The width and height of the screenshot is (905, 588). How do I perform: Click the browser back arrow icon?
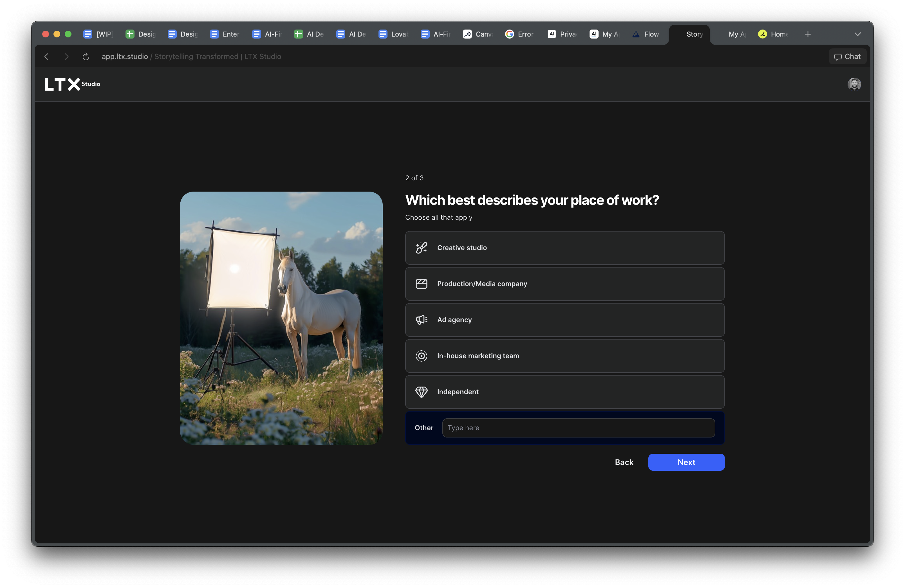coord(46,57)
